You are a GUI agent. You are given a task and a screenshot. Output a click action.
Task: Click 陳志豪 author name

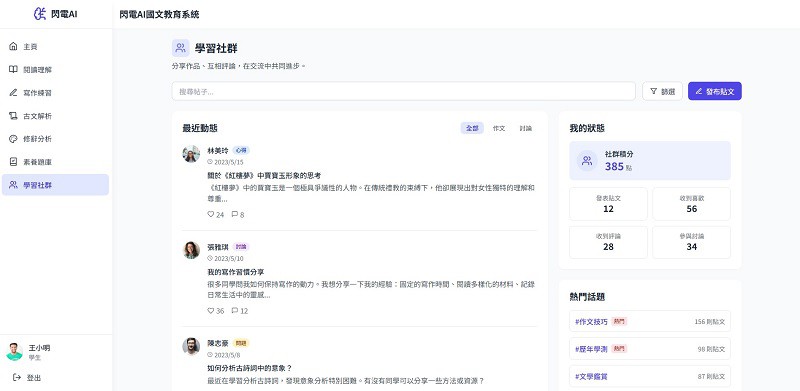[x=218, y=343]
